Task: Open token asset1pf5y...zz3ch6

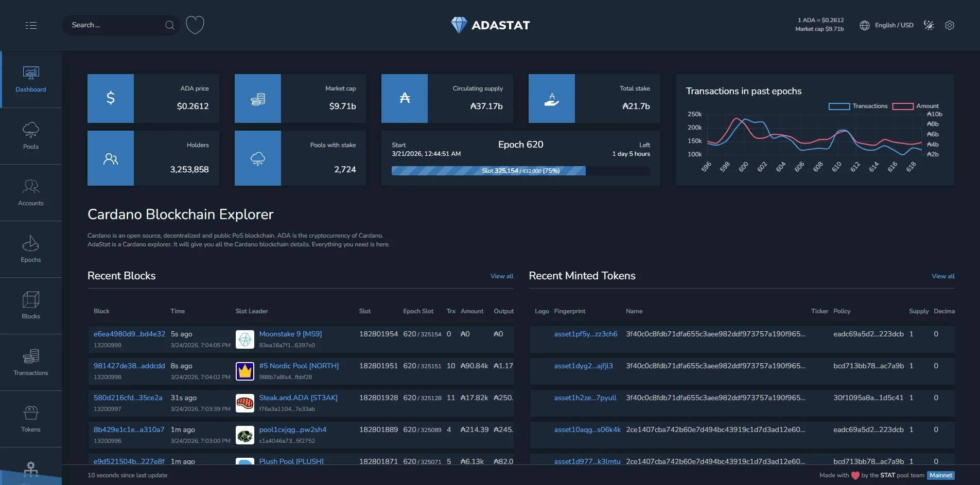Action: coord(586,334)
